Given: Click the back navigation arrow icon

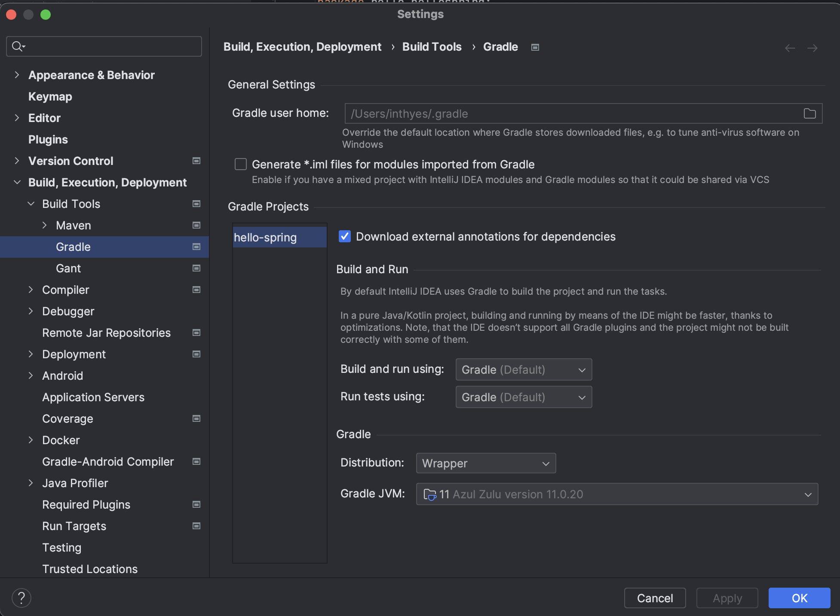Looking at the screenshot, I should pos(790,48).
